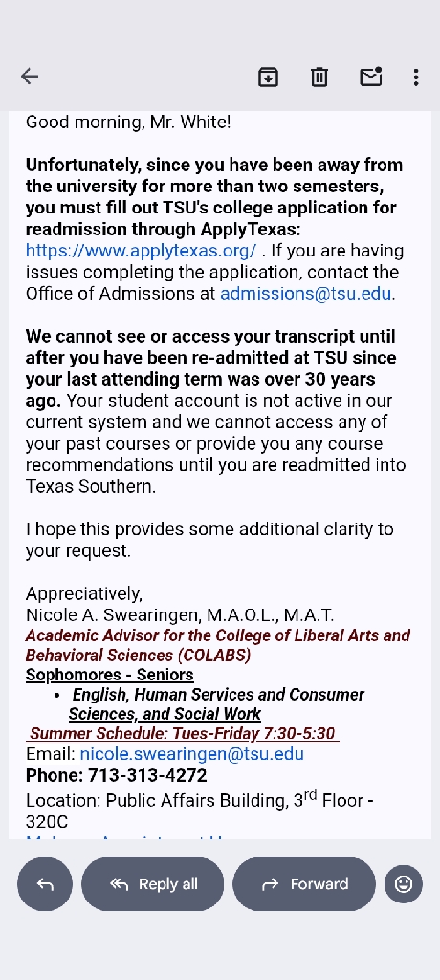The width and height of the screenshot is (440, 980).
Task: Delete the email using the trash icon
Action: coord(319,77)
